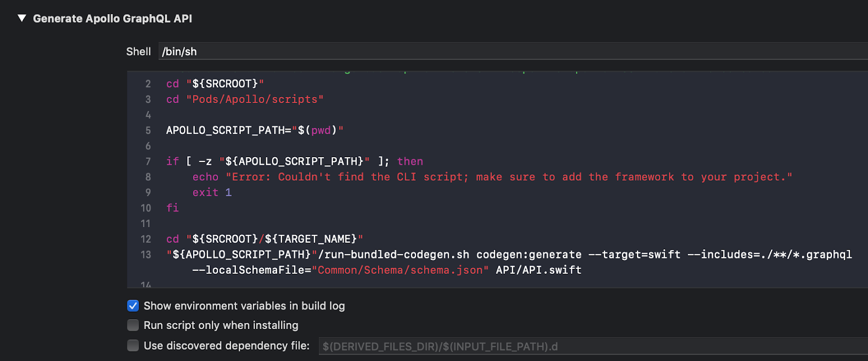Click the echo Error message line
The width and height of the screenshot is (868, 361).
[492, 177]
